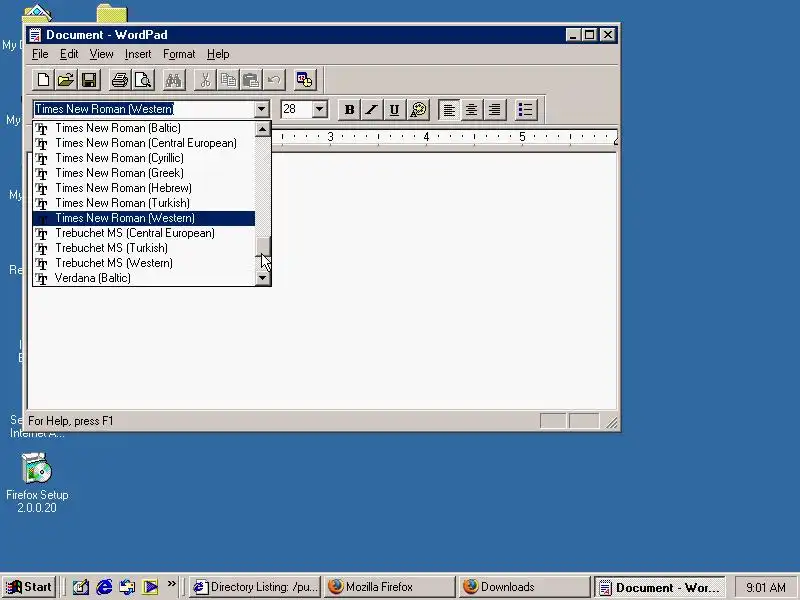The width and height of the screenshot is (800, 600).
Task: Select highlighted Times New Roman (Western) entry
Action: (x=144, y=218)
